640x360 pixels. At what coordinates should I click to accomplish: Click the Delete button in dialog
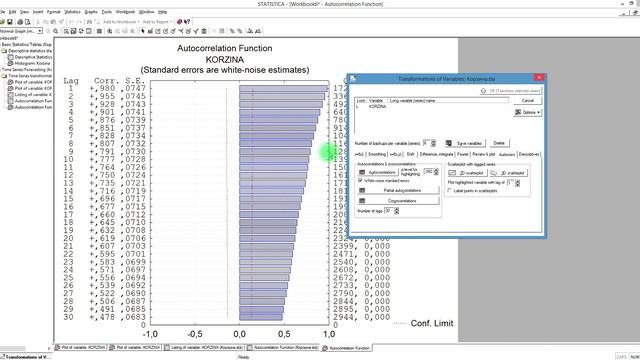click(x=499, y=143)
